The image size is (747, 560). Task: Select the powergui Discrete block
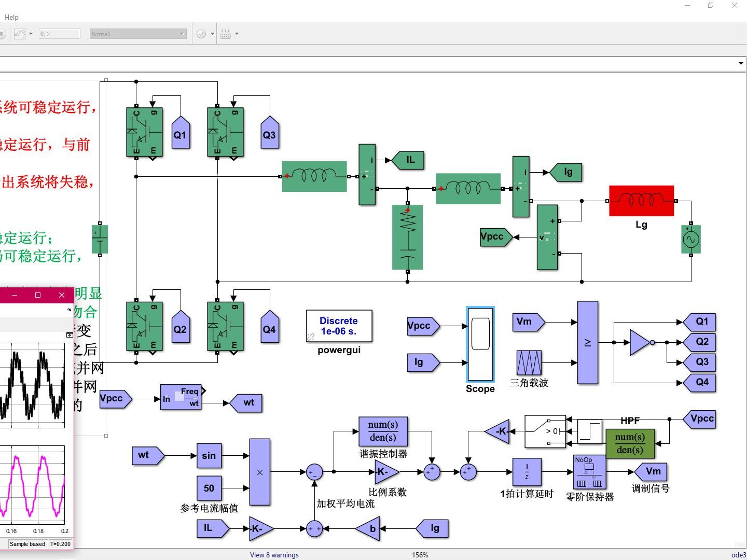click(x=339, y=326)
